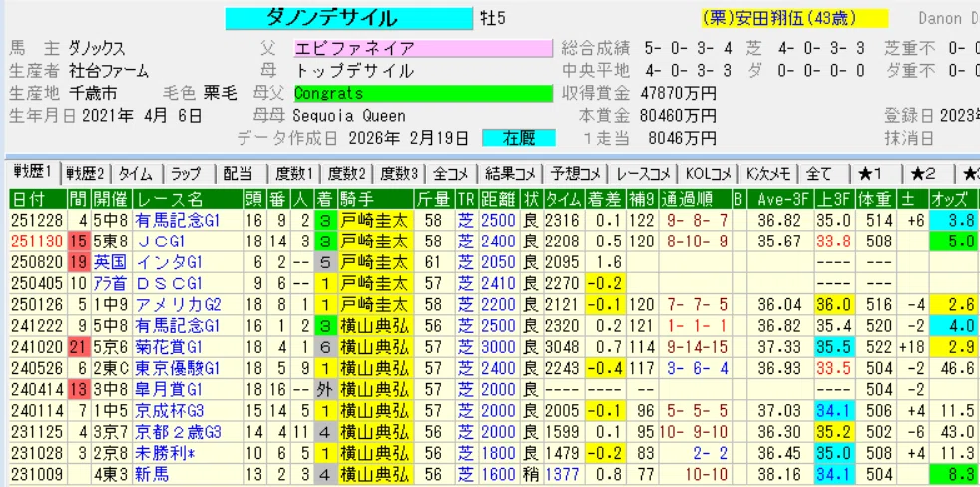This screenshot has height=487, width=980.
Task: Open broodmare sire Congrats
Action: tap(423, 93)
